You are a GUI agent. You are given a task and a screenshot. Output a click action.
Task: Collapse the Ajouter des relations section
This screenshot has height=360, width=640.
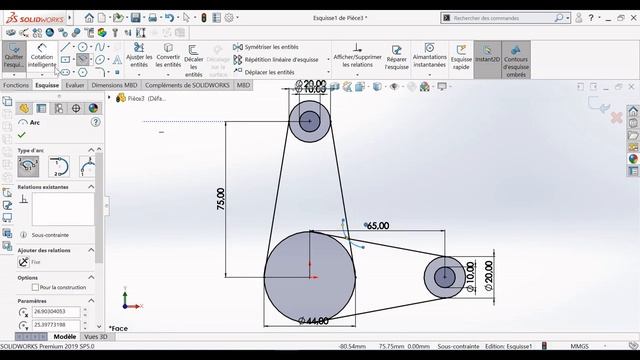(91, 250)
